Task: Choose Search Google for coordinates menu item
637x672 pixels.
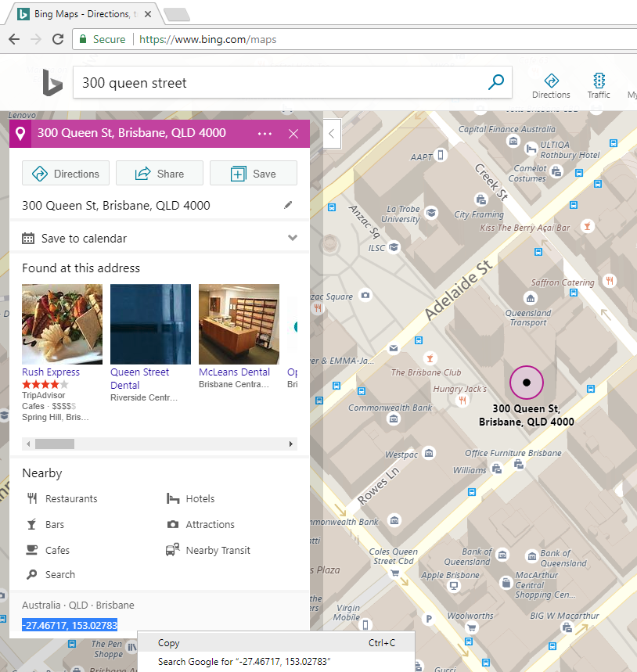Action: [x=276, y=662]
